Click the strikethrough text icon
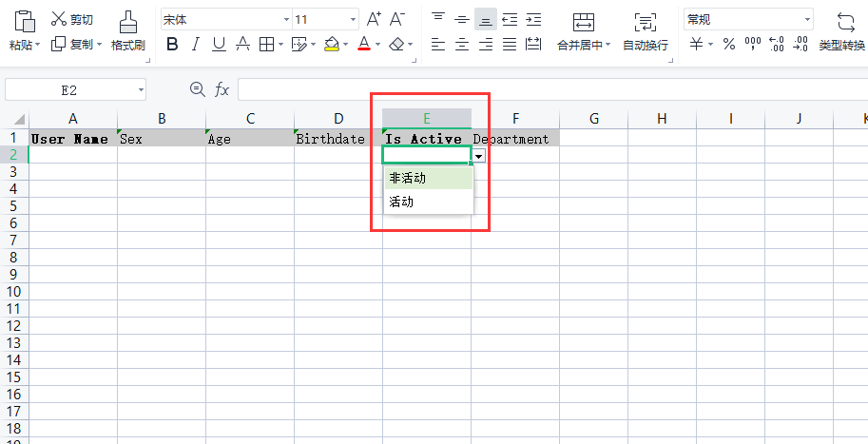Viewport: 868px width, 444px height. (x=242, y=45)
